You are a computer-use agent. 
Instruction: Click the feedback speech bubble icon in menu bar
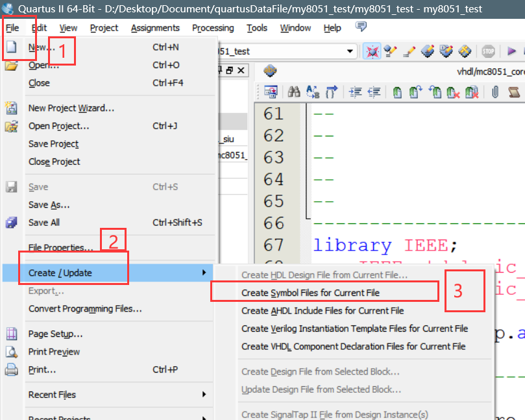[361, 27]
